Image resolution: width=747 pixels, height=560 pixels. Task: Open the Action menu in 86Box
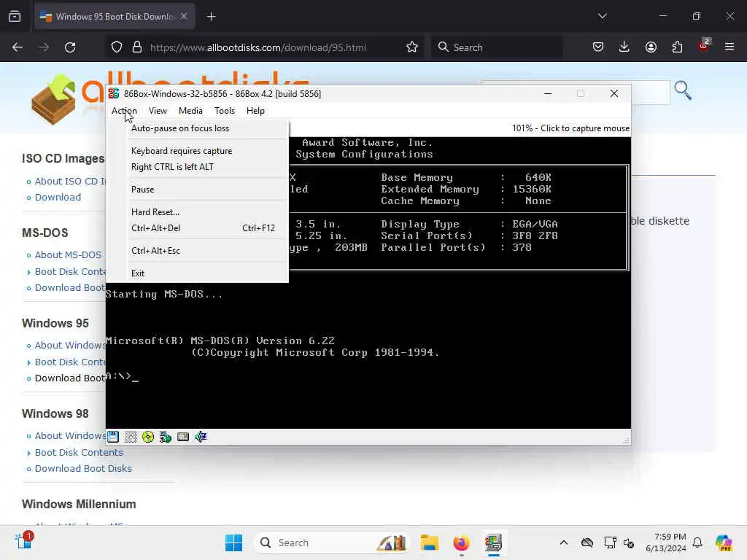coord(124,111)
